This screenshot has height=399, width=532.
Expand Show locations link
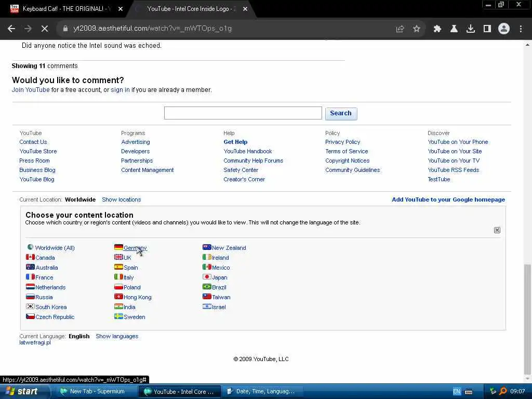pos(122,199)
